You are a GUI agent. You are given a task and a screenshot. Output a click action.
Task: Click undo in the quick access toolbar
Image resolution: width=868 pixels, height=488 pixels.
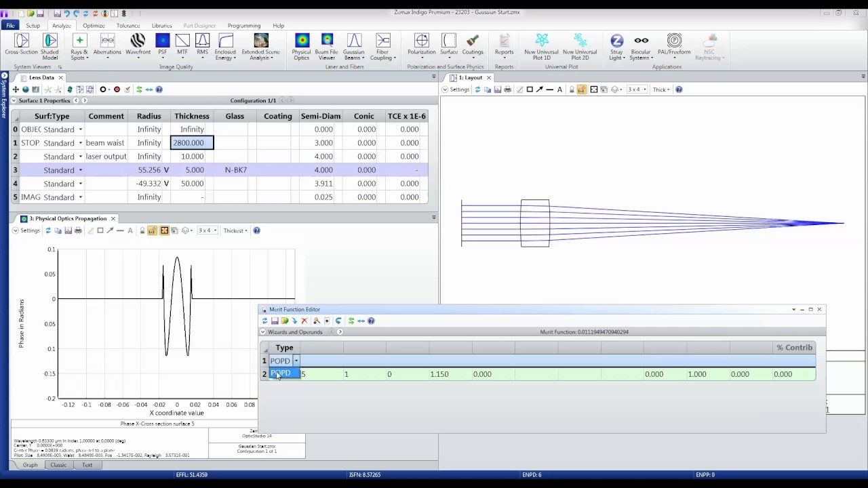point(66,13)
